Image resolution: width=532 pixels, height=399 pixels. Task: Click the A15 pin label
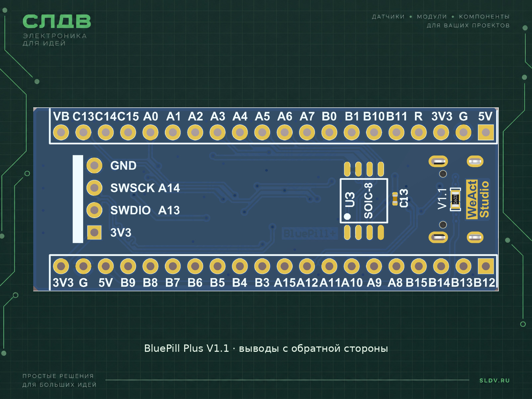[x=285, y=283]
